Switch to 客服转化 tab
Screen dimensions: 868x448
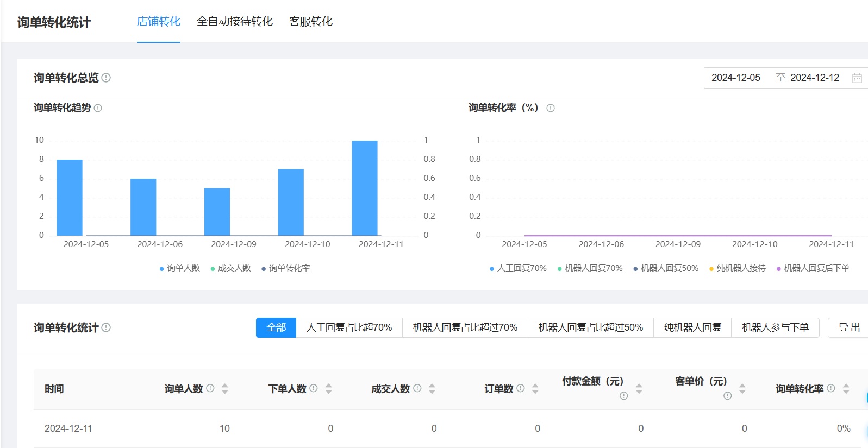click(311, 21)
